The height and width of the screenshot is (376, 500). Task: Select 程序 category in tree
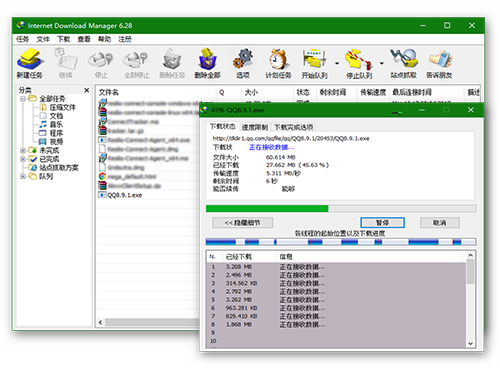(51, 133)
